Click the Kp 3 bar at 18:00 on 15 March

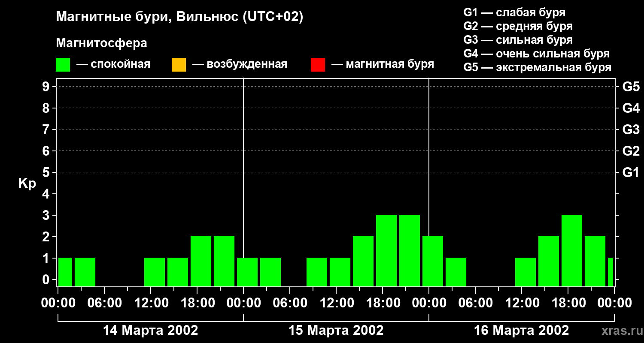[x=386, y=250]
